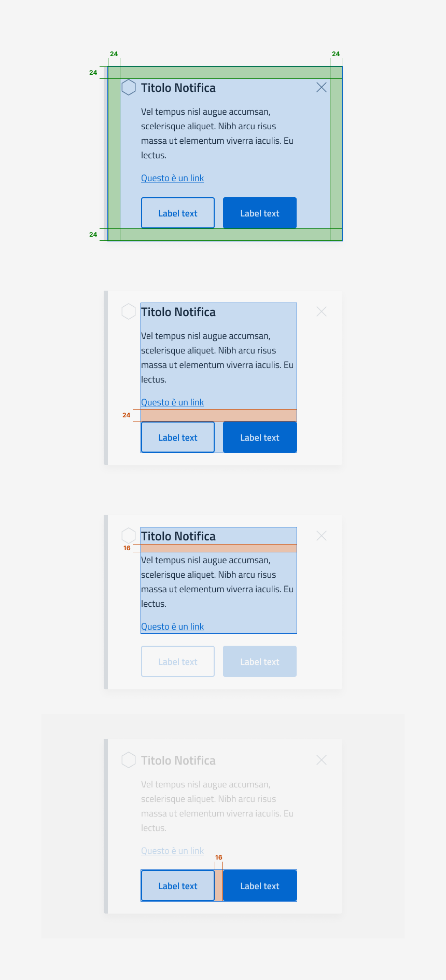The width and height of the screenshot is (446, 980).
Task: Click the close X on the top notification
Action: 321,88
